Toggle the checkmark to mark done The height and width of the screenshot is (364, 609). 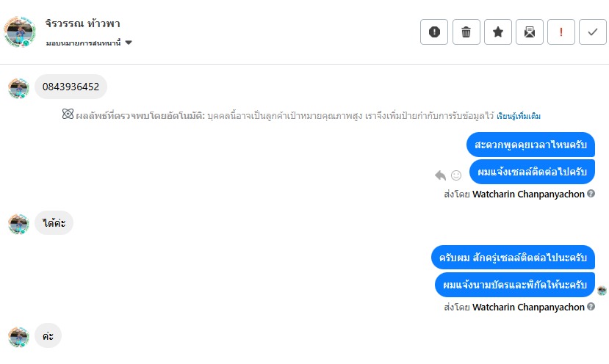click(592, 32)
